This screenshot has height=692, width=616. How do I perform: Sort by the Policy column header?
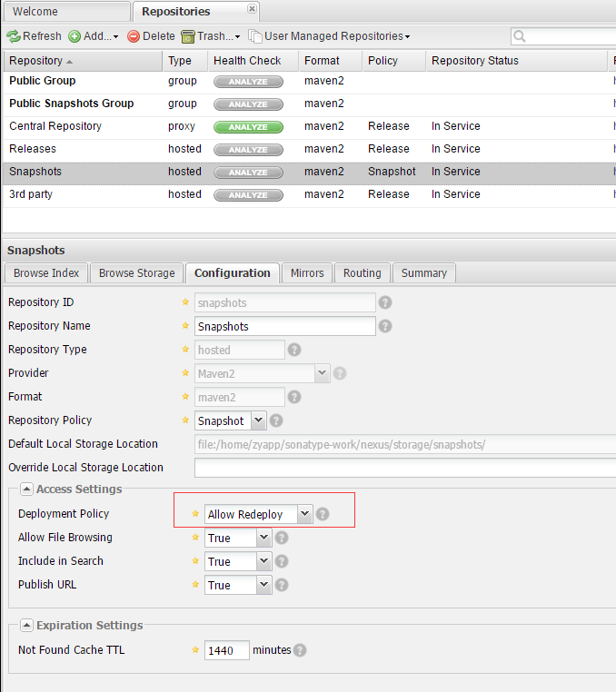click(394, 61)
